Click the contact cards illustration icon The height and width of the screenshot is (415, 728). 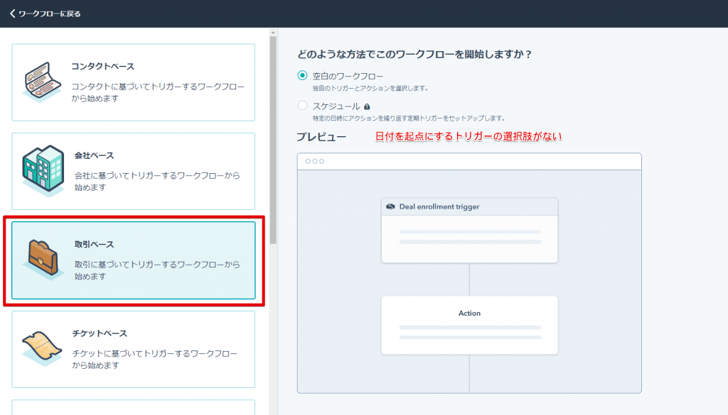(42, 82)
